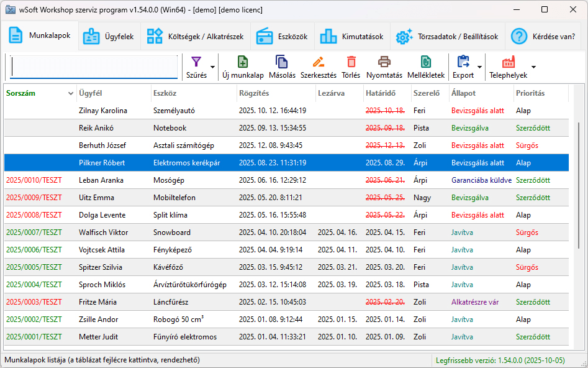Click the Kérdése van? help button
588x368 pixels.
coord(543,37)
